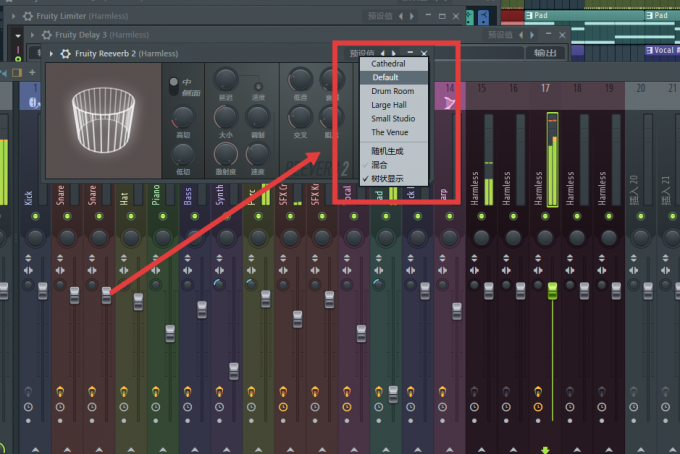Swap left/right channels on Kick track

[x=28, y=271]
